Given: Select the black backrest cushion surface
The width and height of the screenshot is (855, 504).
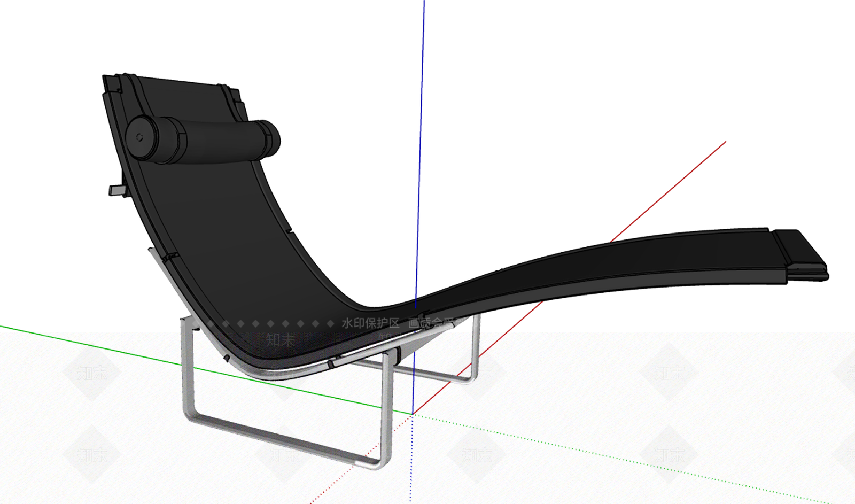Looking at the screenshot, I should pyautogui.click(x=224, y=214).
